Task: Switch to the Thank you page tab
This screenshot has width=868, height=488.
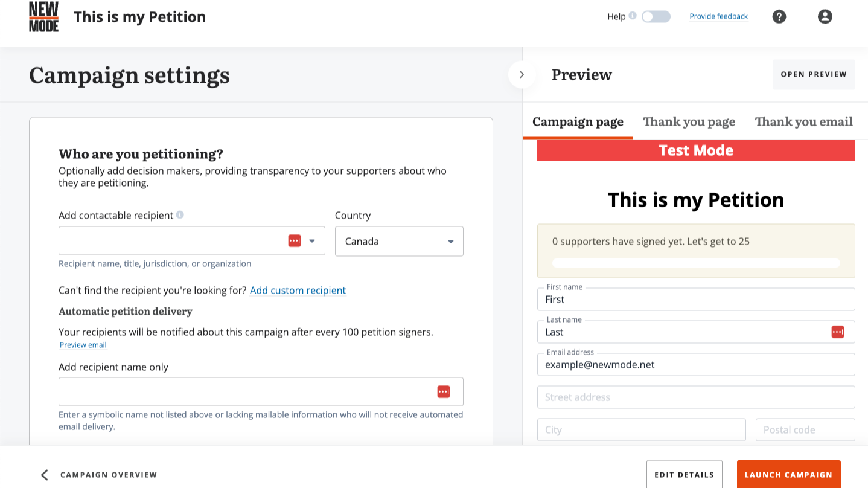Action: pos(689,122)
